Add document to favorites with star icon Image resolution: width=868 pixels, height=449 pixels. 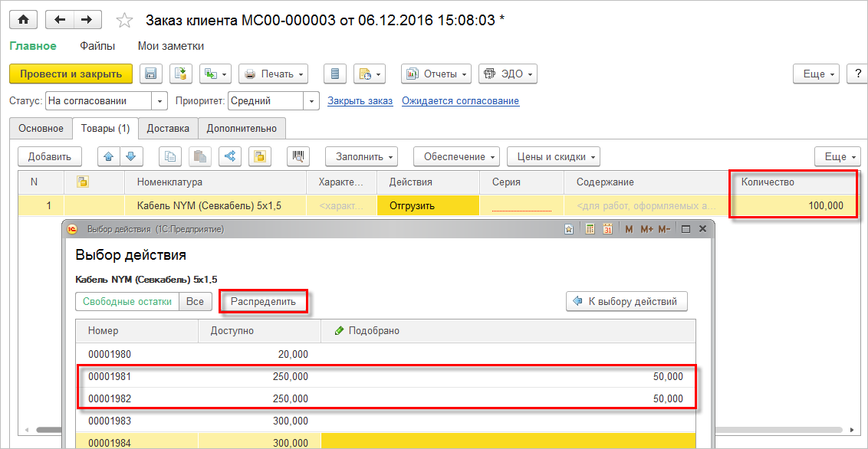click(124, 21)
